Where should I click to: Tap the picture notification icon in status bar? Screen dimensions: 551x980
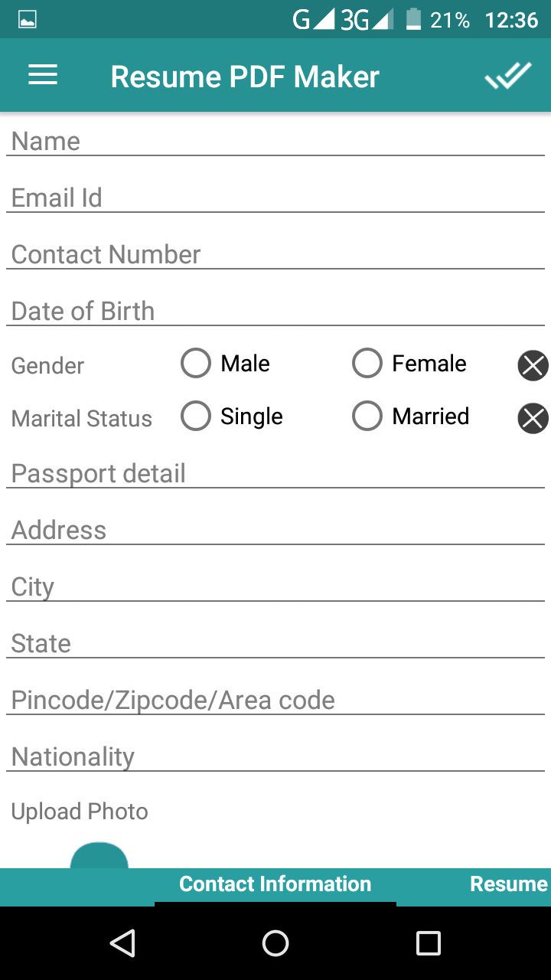(x=28, y=20)
